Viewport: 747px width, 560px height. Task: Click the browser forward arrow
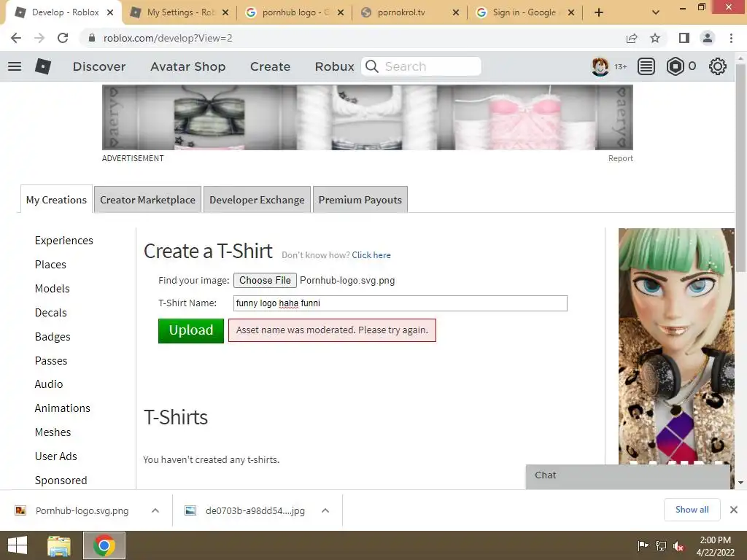pos(39,38)
